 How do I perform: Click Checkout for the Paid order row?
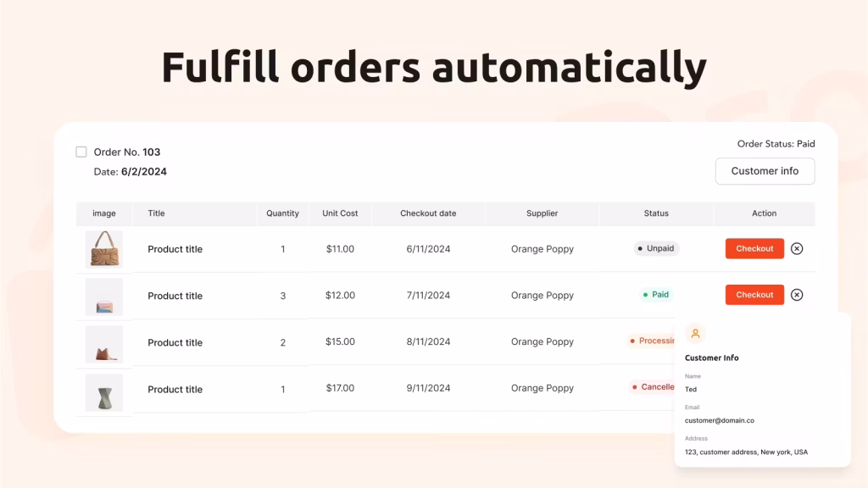[x=754, y=295]
